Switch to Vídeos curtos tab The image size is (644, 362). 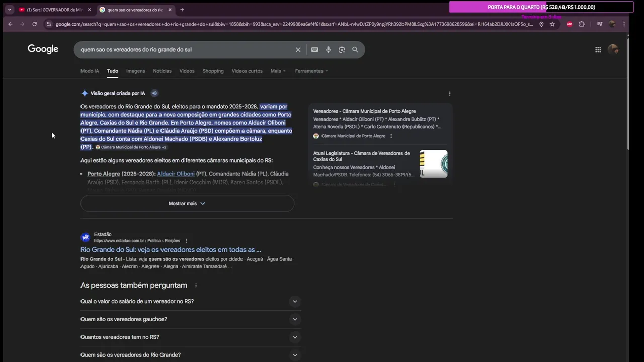[247, 71]
